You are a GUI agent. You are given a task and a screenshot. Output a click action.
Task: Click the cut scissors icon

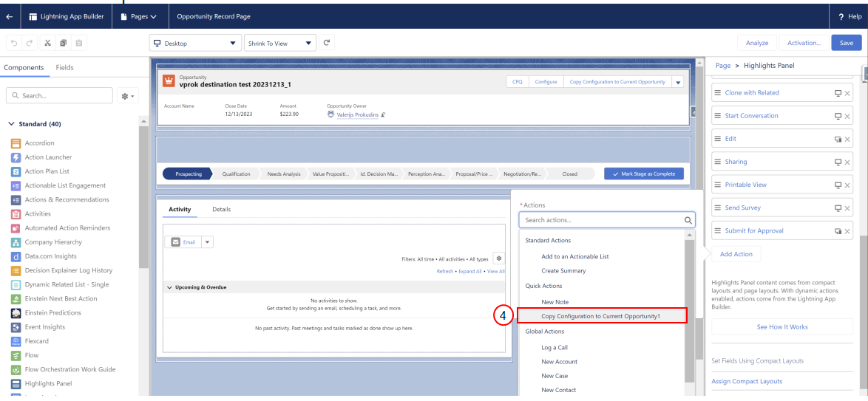click(47, 43)
